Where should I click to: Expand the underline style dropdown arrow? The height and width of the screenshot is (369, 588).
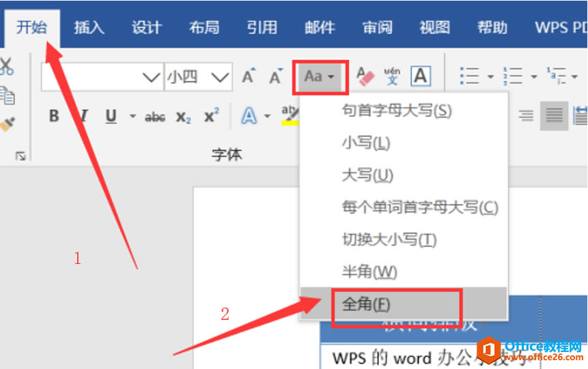132,116
